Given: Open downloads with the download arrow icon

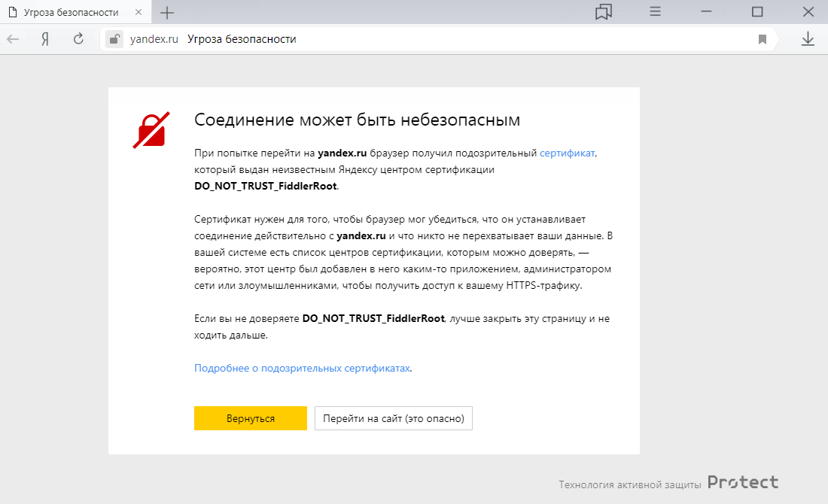Looking at the screenshot, I should point(808,38).
